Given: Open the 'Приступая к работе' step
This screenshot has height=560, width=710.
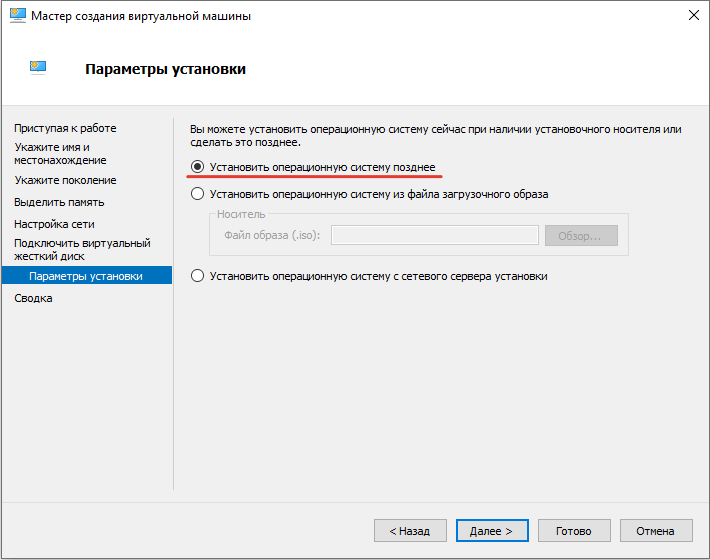Looking at the screenshot, I should tap(65, 128).
